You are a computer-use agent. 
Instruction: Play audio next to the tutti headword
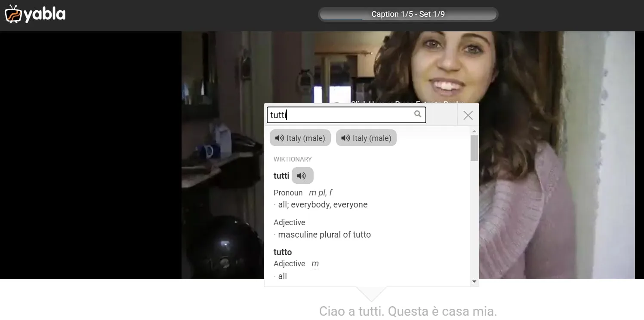[302, 176]
